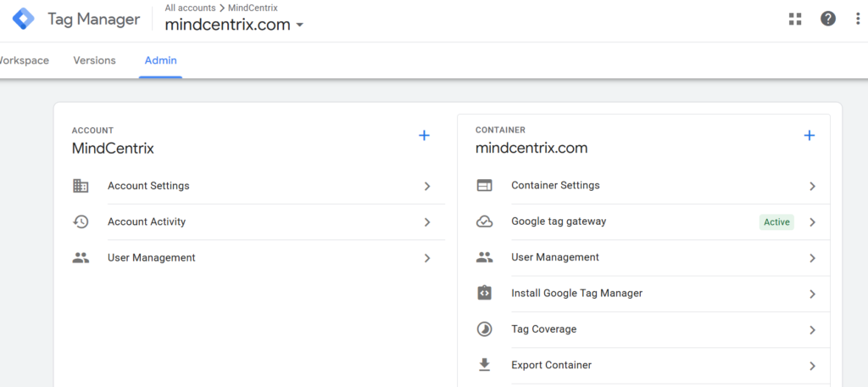The width and height of the screenshot is (868, 387).
Task: Open Google tag gateway label
Action: point(559,222)
